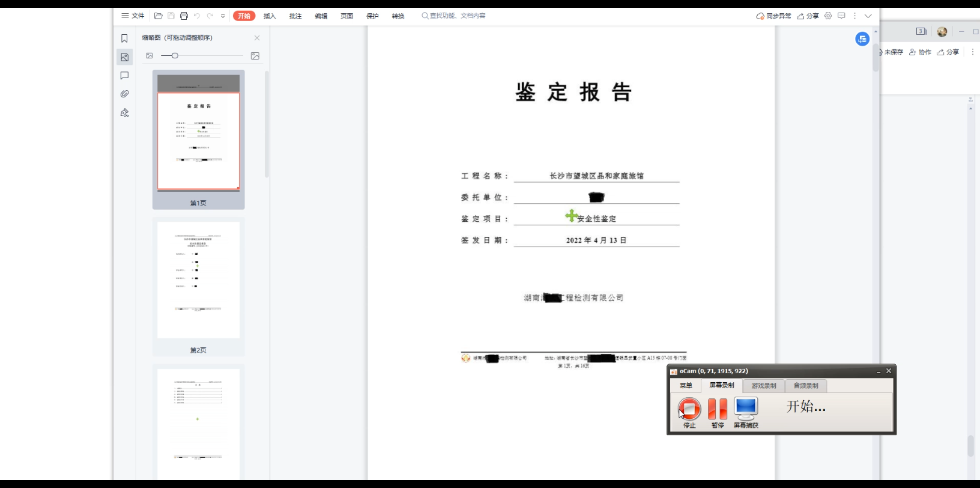Click the thumbnail panel vertical scrollbar
The image size is (980, 488).
[267, 124]
